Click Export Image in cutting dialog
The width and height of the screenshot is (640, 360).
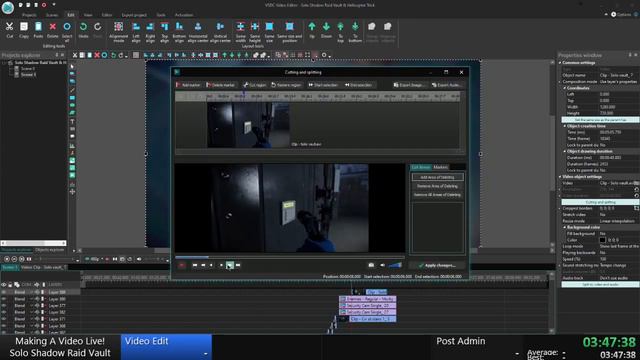coord(409,85)
